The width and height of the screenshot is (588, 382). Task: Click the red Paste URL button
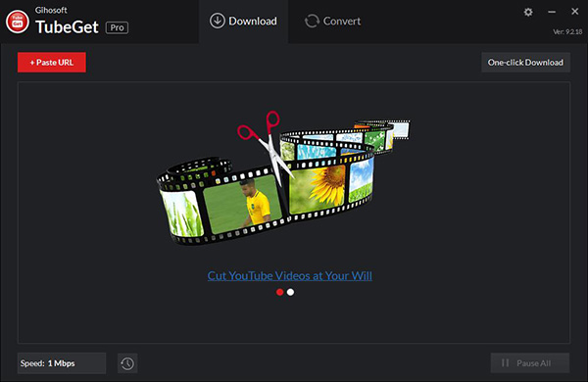pos(52,63)
